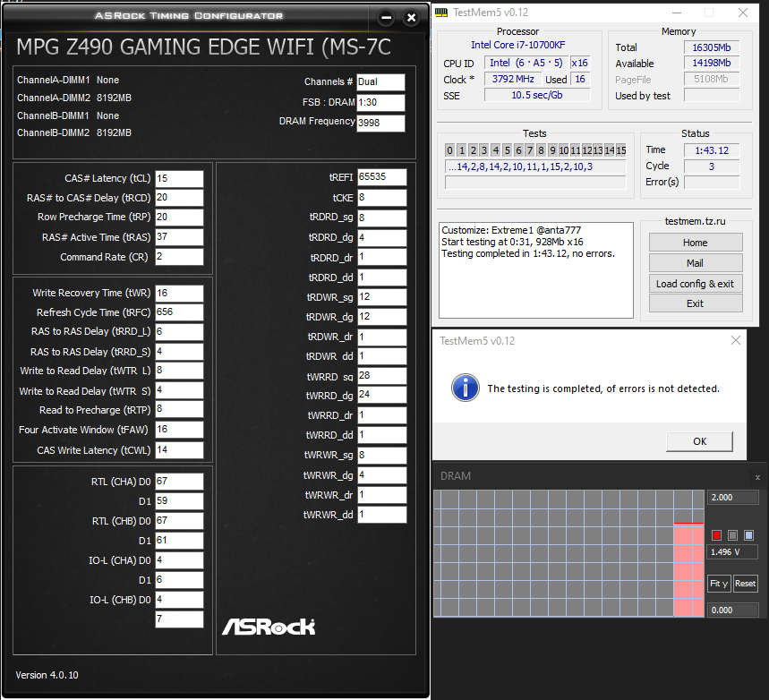The width and height of the screenshot is (769, 700).
Task: Click the CAS Write Latency (tCWL) field
Action: point(180,450)
